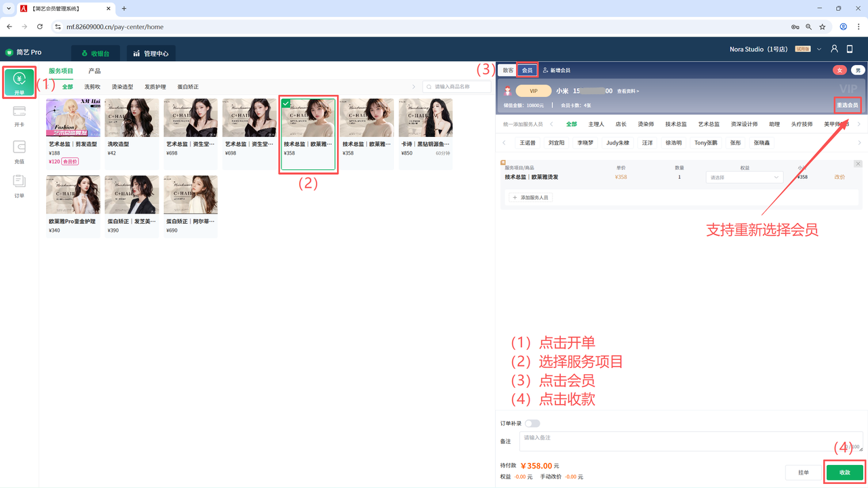Remove the order item with X icon
This screenshot has width=868, height=488.
coord(858,164)
